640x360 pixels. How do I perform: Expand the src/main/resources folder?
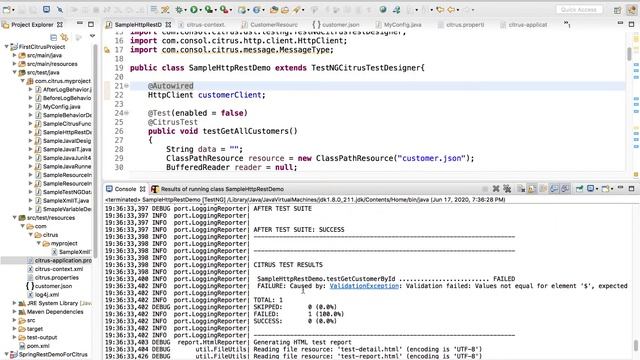[x=15, y=63]
